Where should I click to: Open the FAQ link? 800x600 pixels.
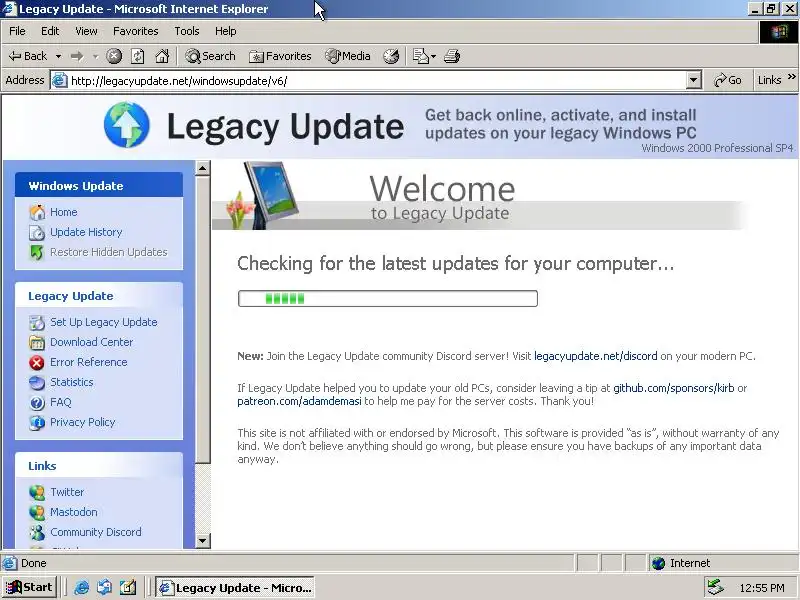pos(61,402)
